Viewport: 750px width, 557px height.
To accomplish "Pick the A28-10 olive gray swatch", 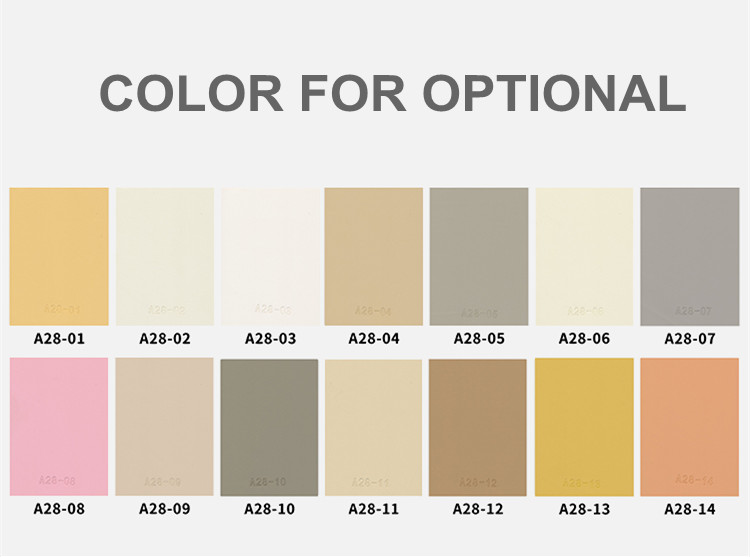I will click(269, 427).
